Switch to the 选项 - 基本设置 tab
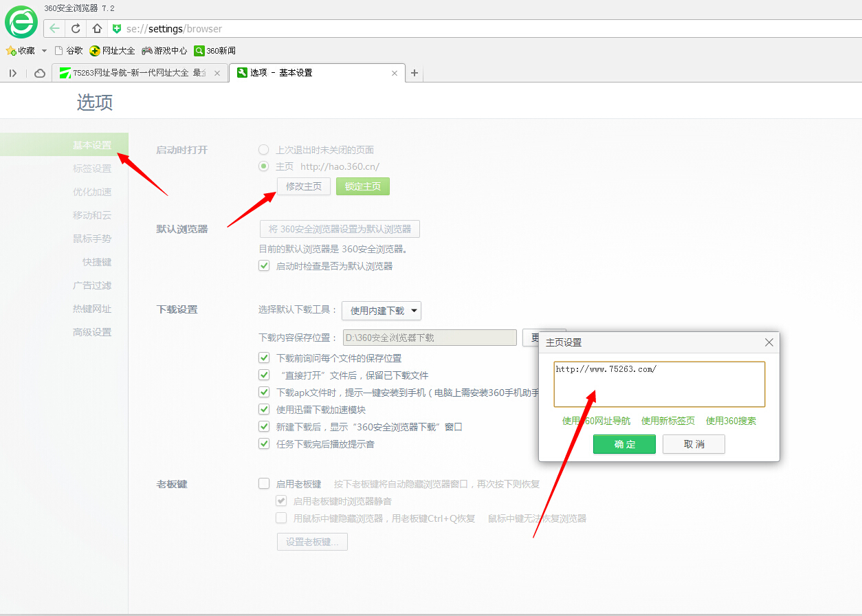Viewport: 862px width, 616px height. tap(317, 73)
